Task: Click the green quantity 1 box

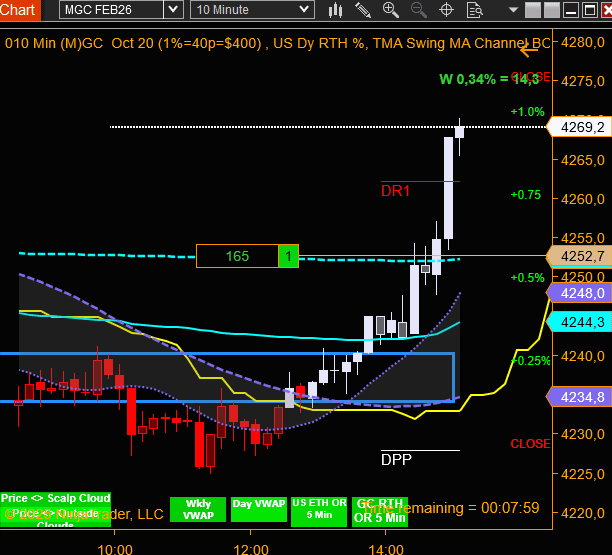Action: [288, 256]
